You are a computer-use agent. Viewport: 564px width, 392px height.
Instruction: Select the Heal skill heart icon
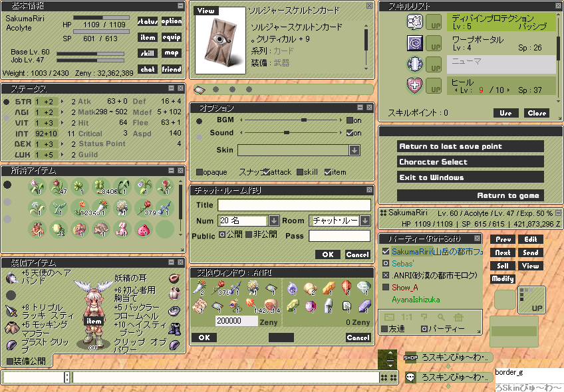click(x=415, y=85)
